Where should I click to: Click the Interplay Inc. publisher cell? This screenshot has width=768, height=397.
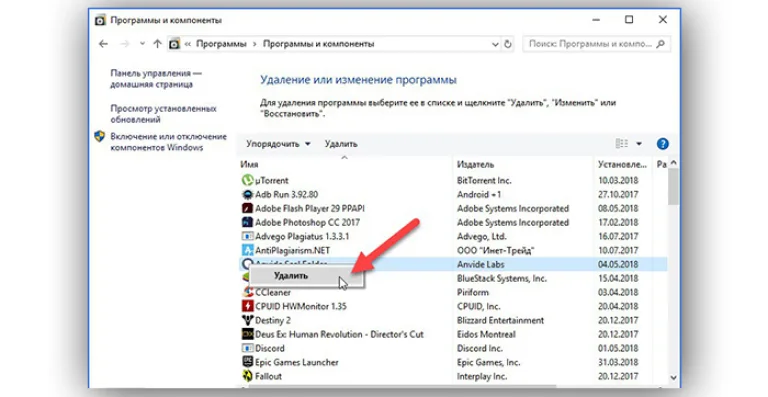[483, 376]
